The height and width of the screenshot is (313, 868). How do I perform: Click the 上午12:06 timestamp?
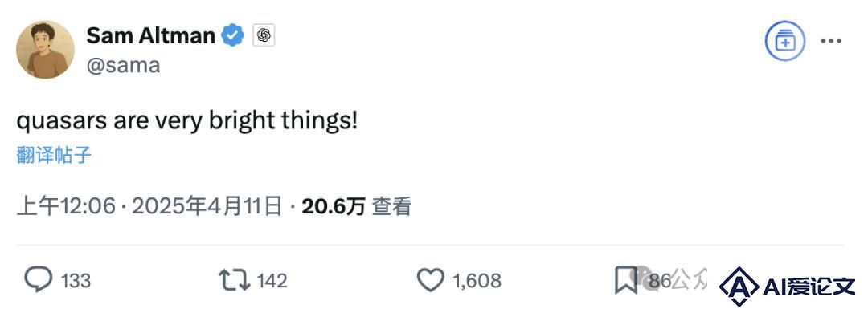coord(66,207)
